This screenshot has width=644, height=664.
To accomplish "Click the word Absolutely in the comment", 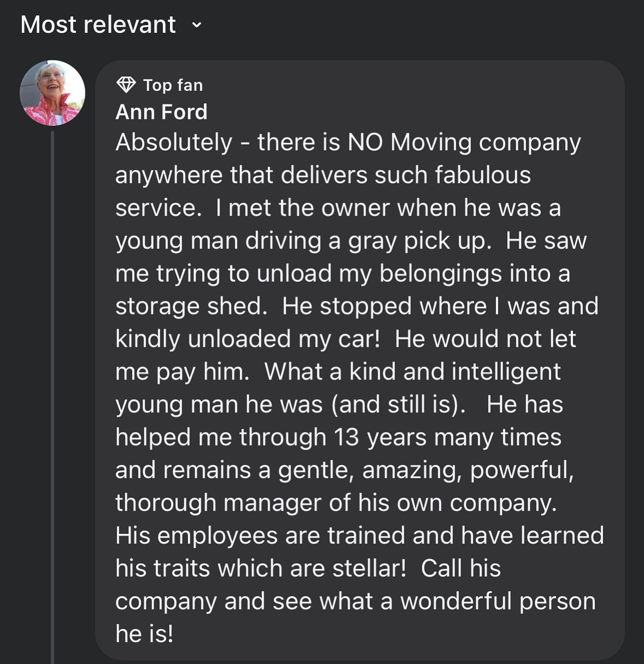I will (174, 142).
